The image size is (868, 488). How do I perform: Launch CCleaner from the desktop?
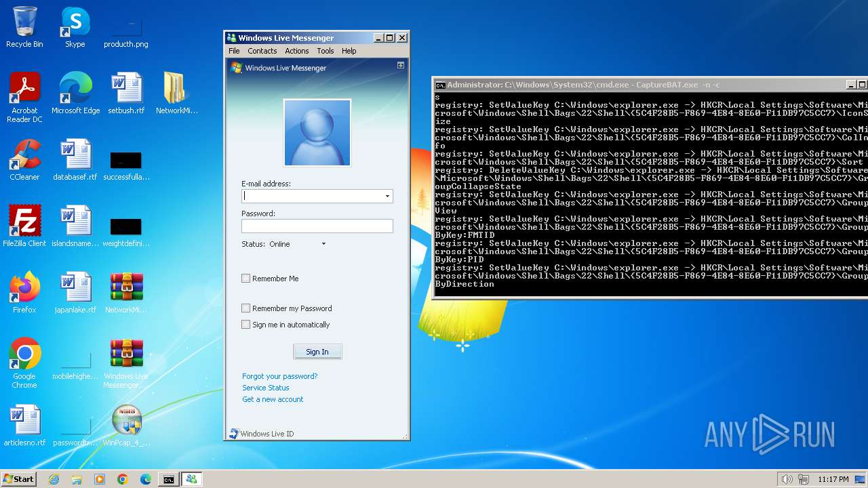(24, 160)
